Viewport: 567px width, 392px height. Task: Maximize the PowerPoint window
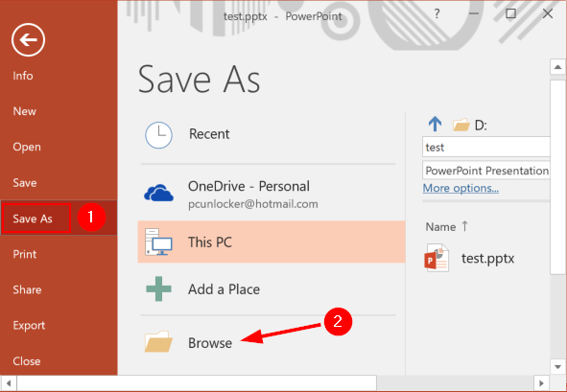510,13
